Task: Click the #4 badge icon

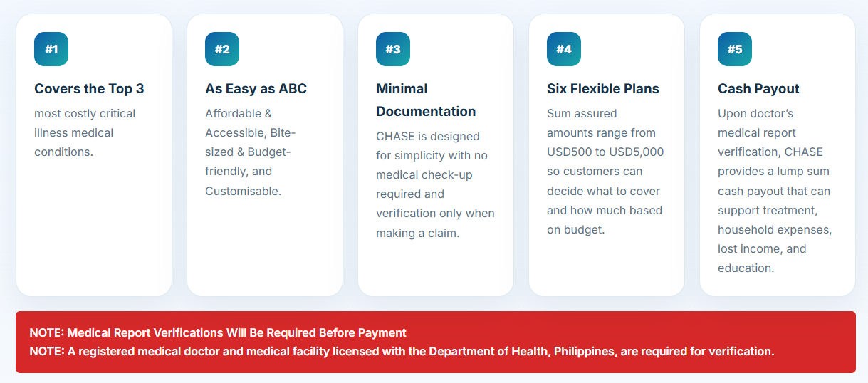Action: pos(564,49)
